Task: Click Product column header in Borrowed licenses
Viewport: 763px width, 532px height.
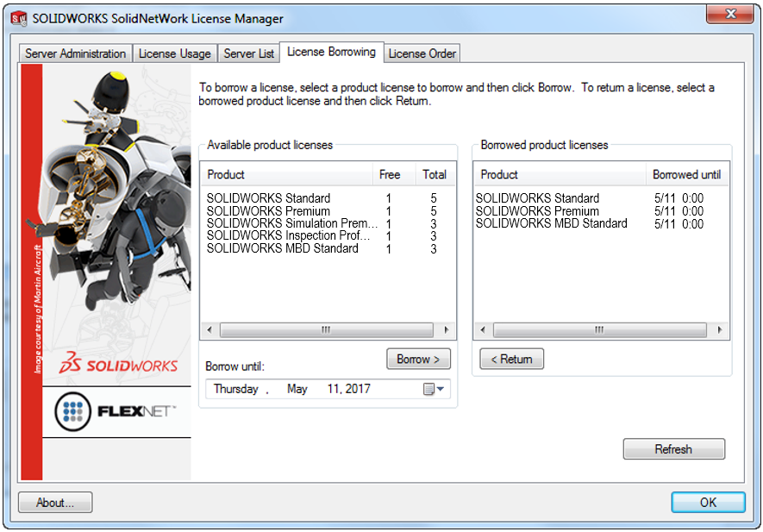Action: pos(560,174)
